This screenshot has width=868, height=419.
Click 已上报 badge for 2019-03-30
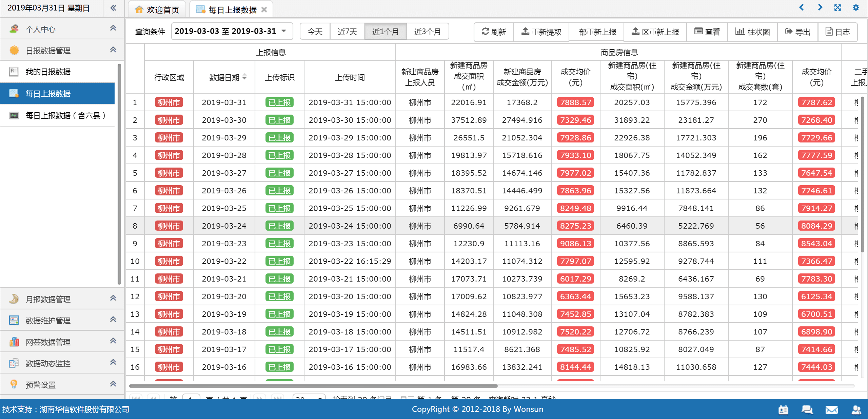pos(279,120)
